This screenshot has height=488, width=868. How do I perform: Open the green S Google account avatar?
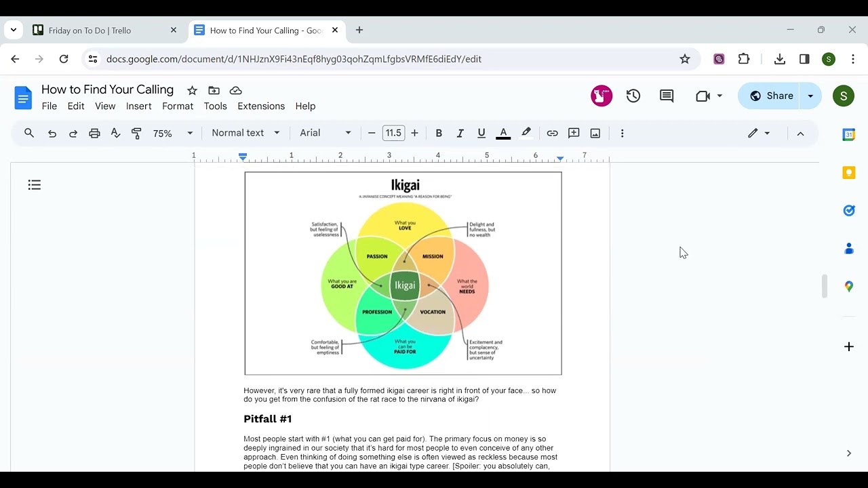(x=843, y=96)
